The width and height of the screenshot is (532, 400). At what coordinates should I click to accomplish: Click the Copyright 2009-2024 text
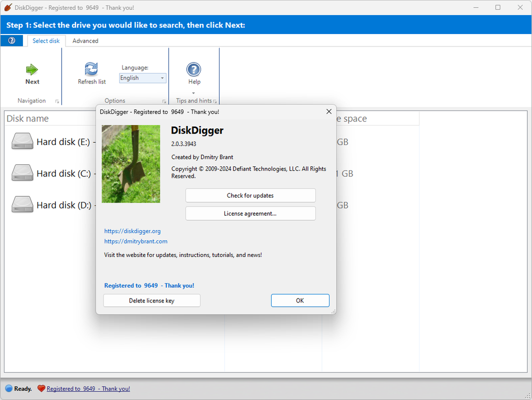pos(248,172)
